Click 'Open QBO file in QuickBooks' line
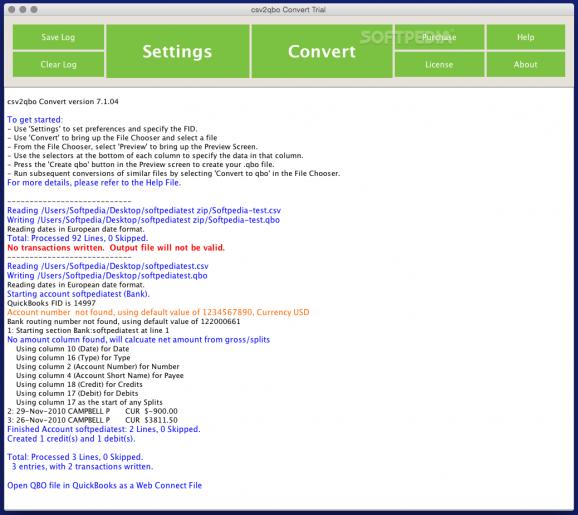The image size is (578, 515). [x=105, y=486]
